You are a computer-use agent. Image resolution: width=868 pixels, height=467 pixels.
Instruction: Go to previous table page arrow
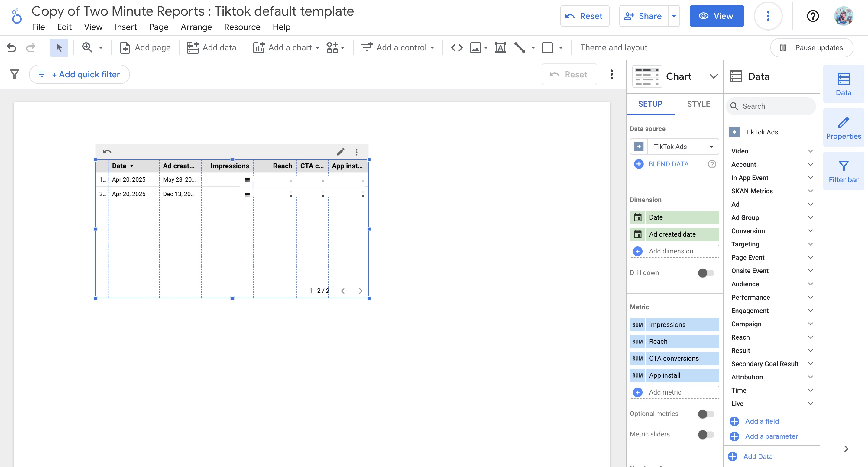click(343, 291)
